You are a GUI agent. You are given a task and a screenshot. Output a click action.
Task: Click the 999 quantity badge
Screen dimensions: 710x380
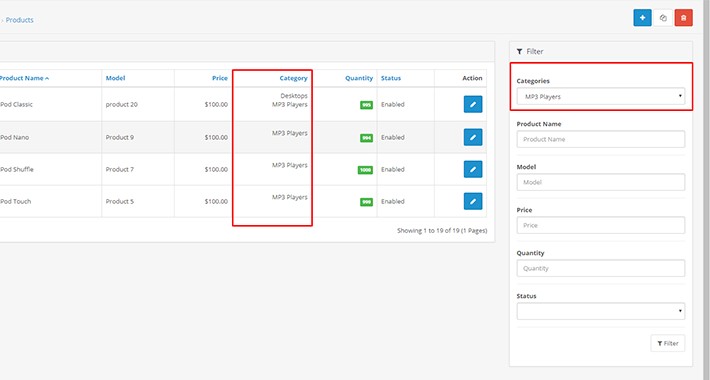366,202
